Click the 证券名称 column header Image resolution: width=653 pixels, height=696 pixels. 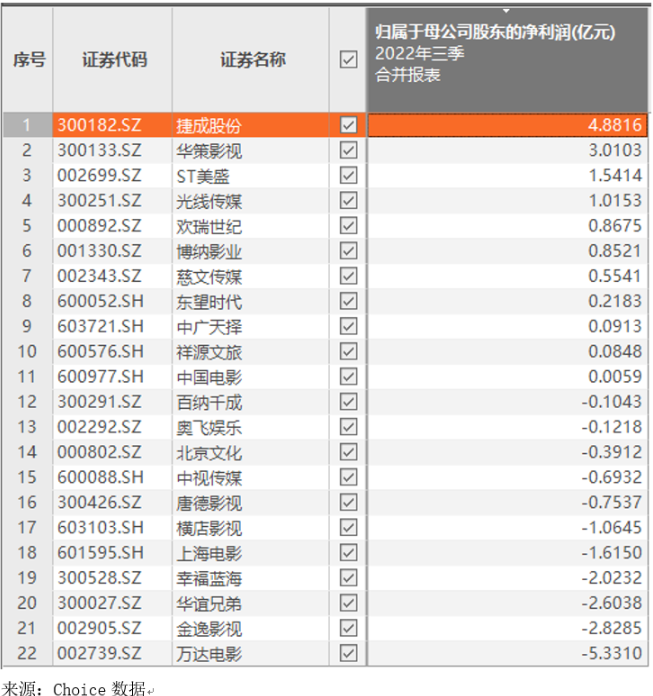253,59
